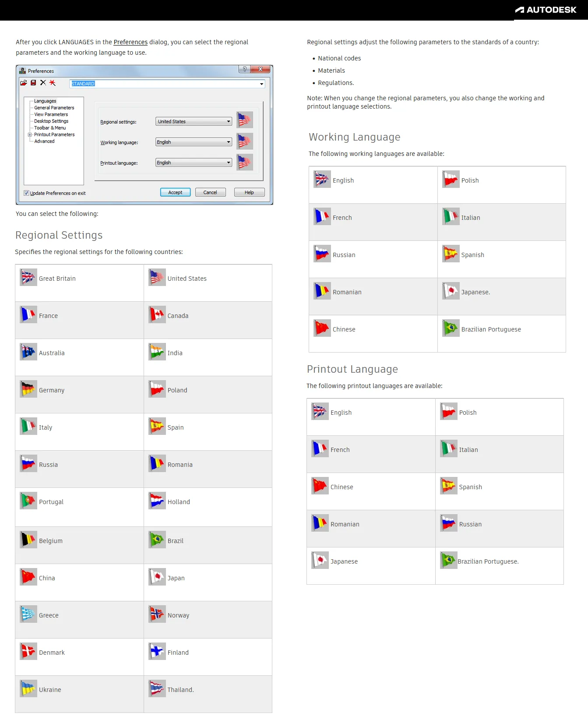The height and width of the screenshot is (727, 588).
Task: Open the Printout language dropdown
Action: coord(194,162)
